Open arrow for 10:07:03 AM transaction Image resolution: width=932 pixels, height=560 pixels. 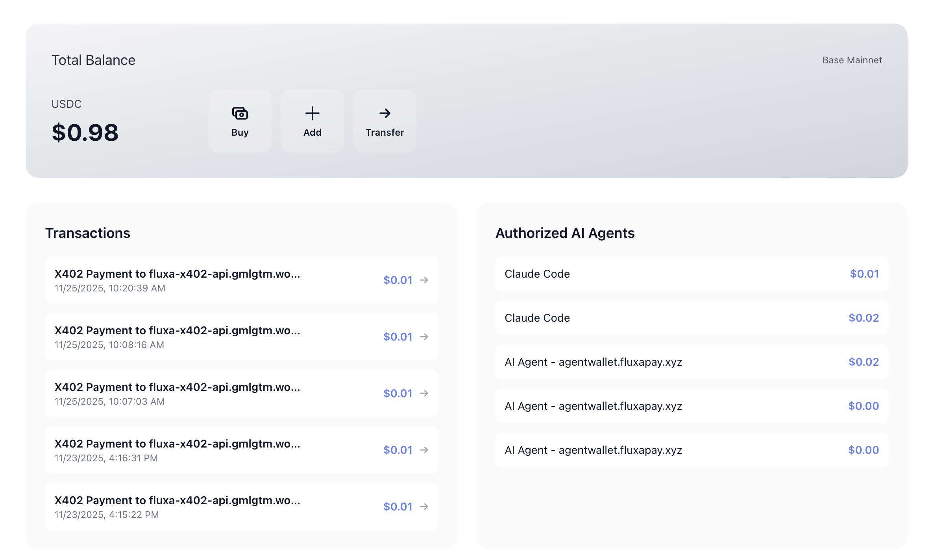424,393
